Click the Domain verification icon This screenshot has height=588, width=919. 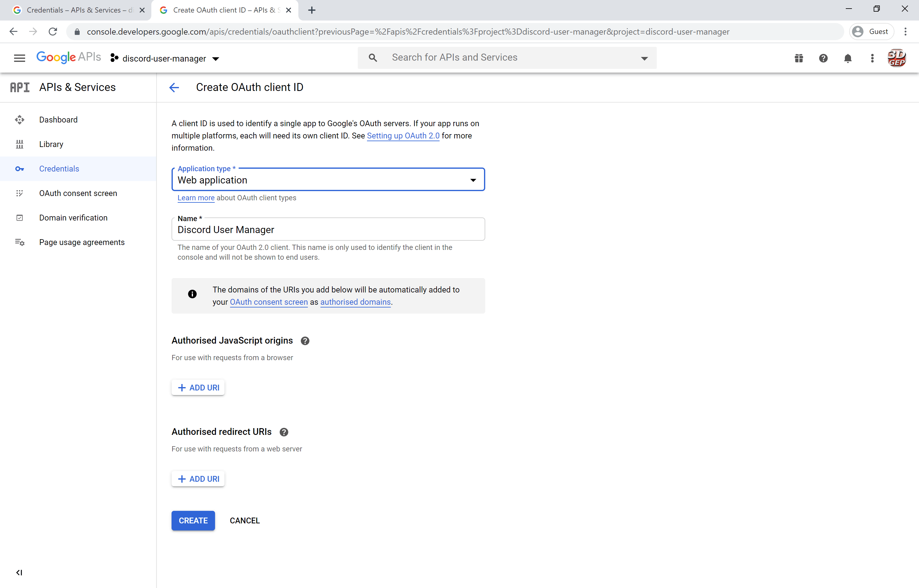click(x=19, y=218)
